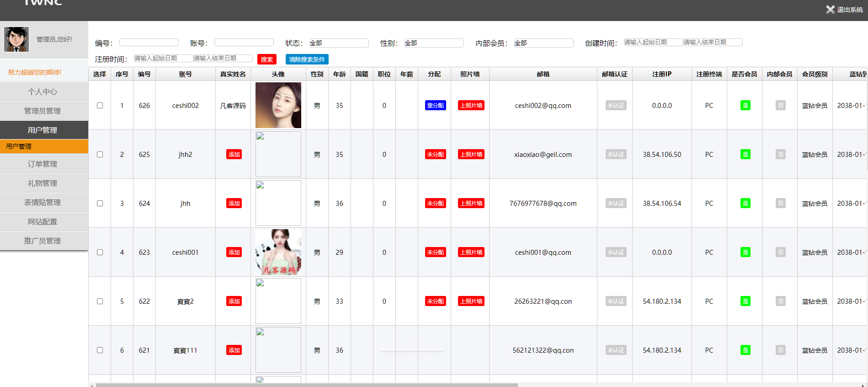Click unverified email badge for ceshi001
The image size is (868, 387).
(x=616, y=253)
